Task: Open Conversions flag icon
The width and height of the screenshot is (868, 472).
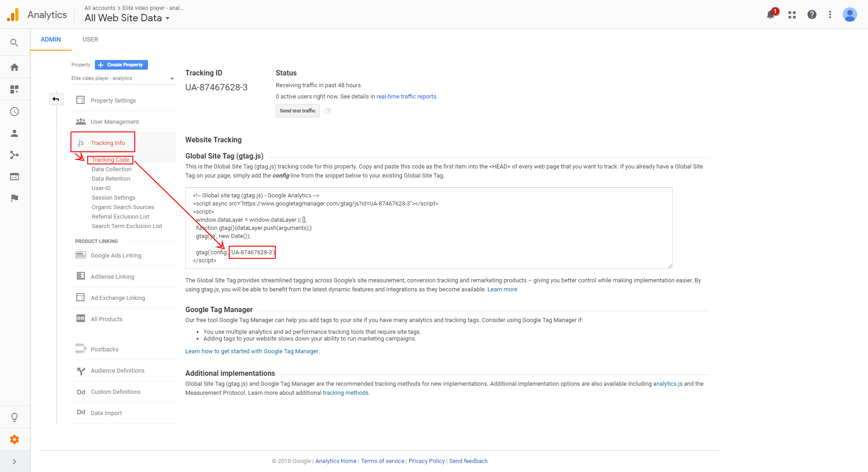Action: 14,198
